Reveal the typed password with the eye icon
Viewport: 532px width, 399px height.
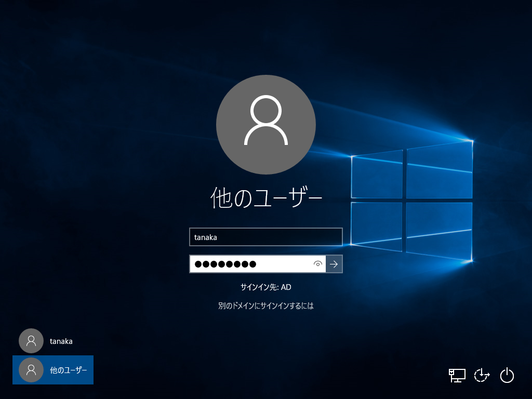click(317, 264)
